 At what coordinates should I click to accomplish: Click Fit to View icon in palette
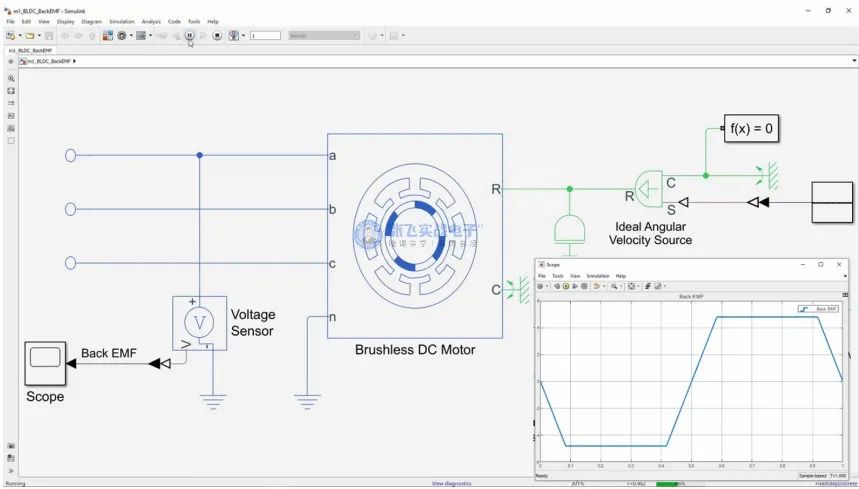pyautogui.click(x=11, y=90)
